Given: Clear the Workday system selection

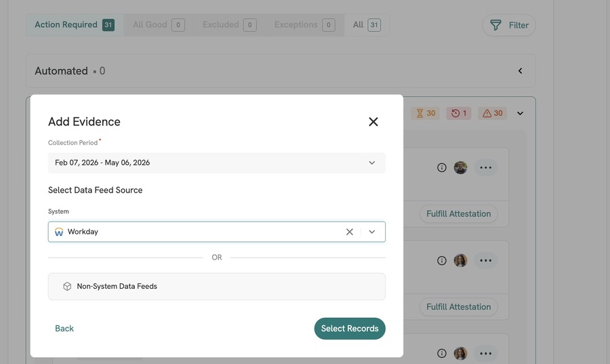Looking at the screenshot, I should (349, 232).
